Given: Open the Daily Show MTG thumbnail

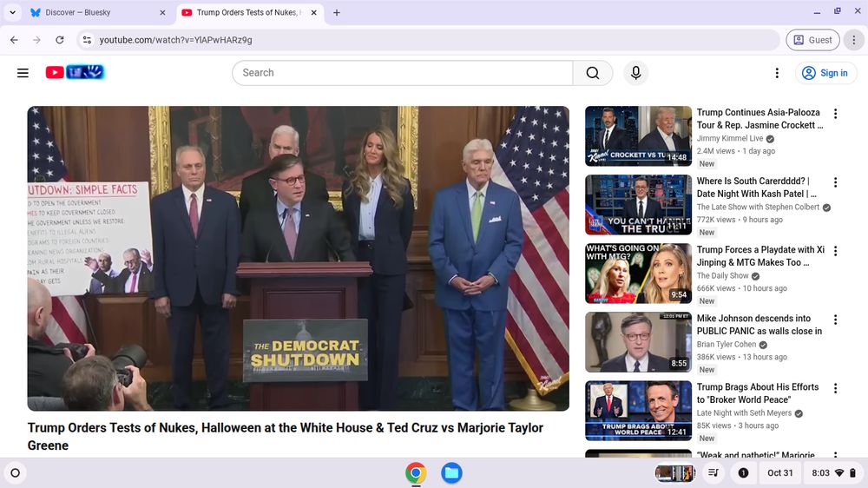Looking at the screenshot, I should click(638, 274).
